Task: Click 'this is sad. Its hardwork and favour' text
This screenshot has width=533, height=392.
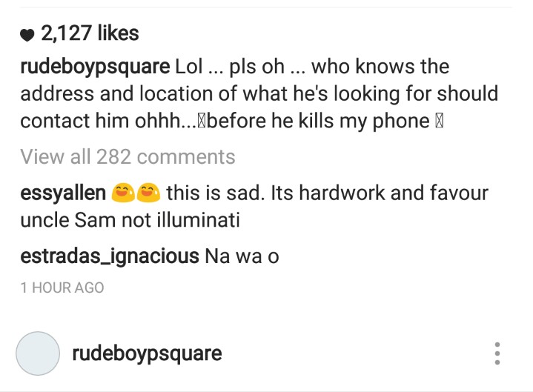Action: point(328,193)
